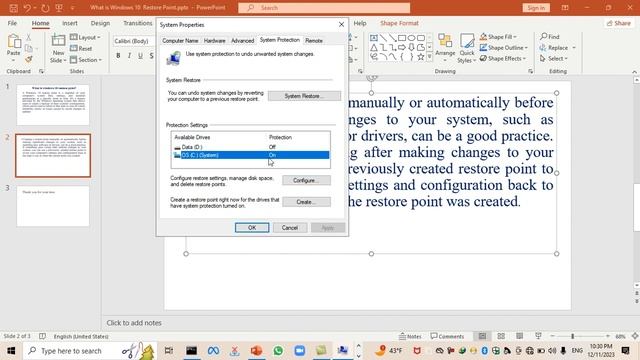Click the Configure button
640x360 pixels.
point(306,180)
